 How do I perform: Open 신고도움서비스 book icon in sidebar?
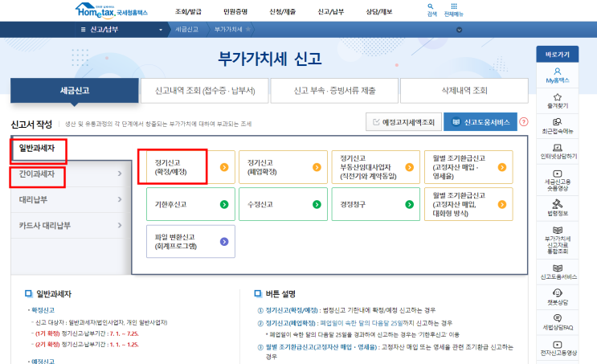pyautogui.click(x=558, y=268)
